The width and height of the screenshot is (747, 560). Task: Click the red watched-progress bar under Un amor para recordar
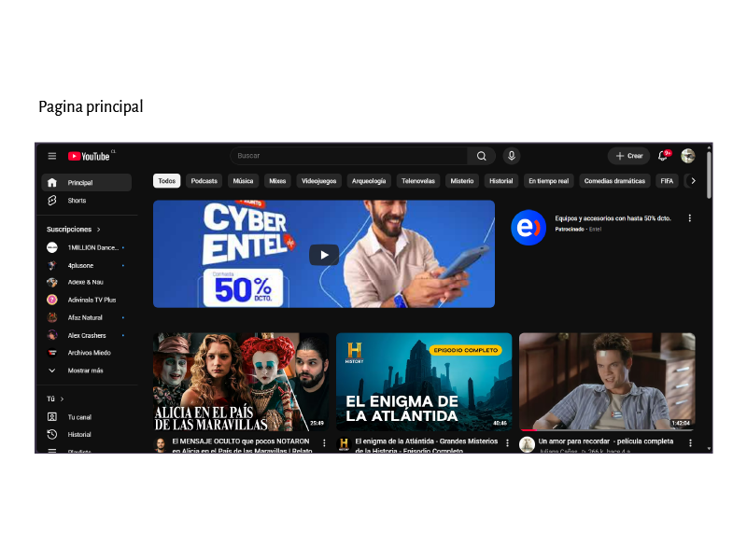point(529,429)
